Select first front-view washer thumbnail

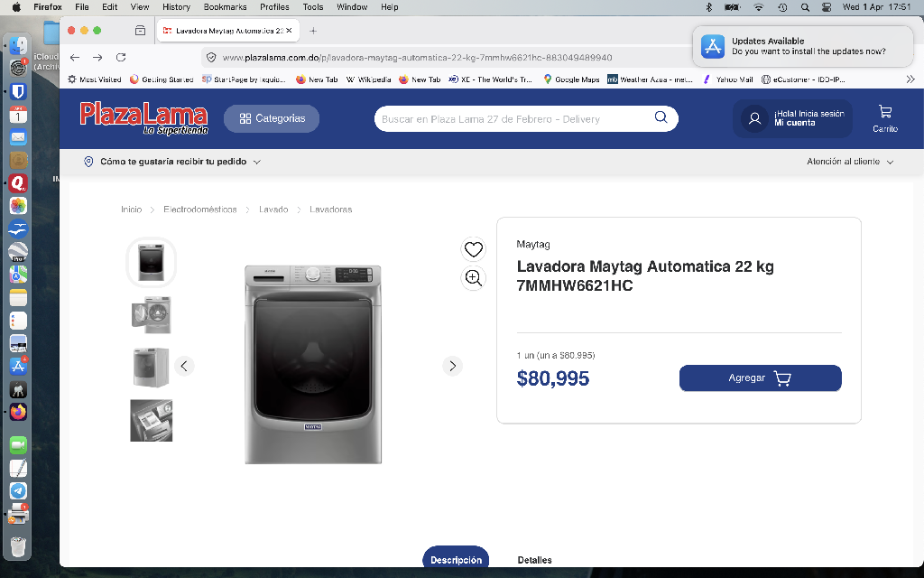coord(152,262)
